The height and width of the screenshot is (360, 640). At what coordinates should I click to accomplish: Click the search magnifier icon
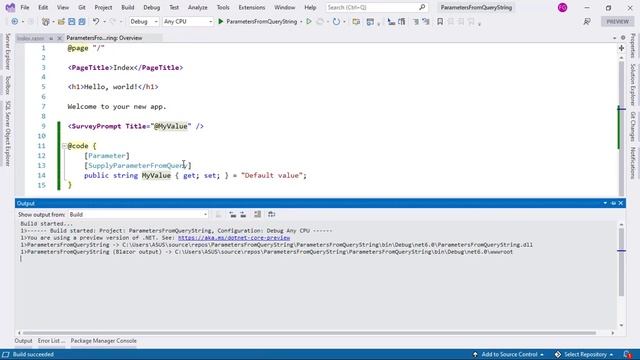pyautogui.click(x=422, y=7)
